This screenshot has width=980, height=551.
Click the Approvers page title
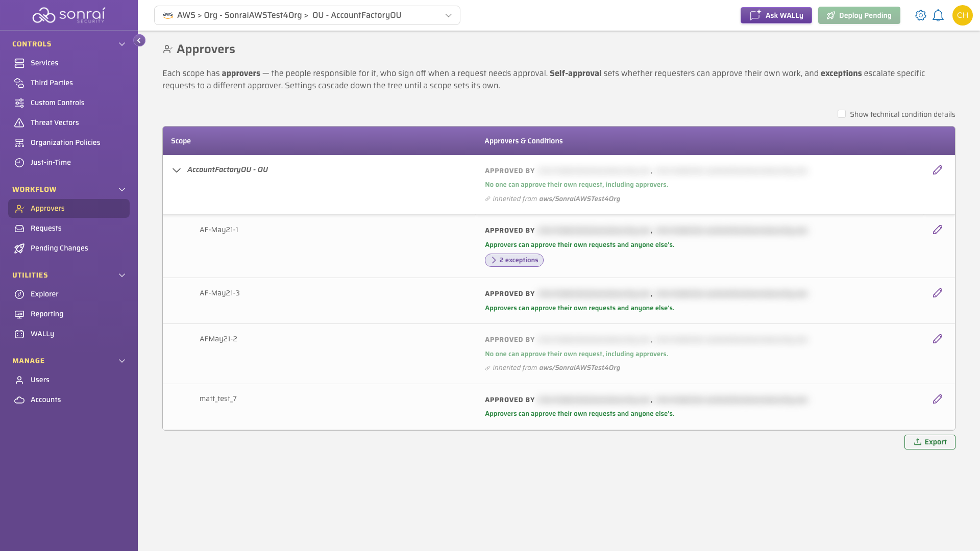[206, 49]
